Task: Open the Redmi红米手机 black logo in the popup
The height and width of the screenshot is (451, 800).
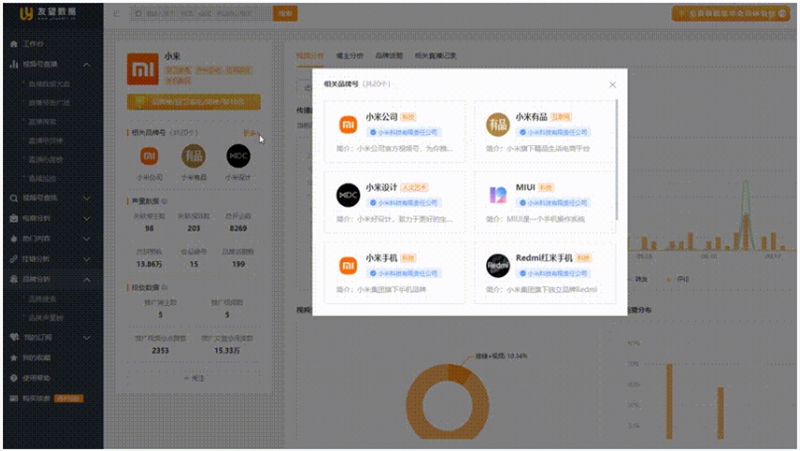Action: [x=497, y=265]
